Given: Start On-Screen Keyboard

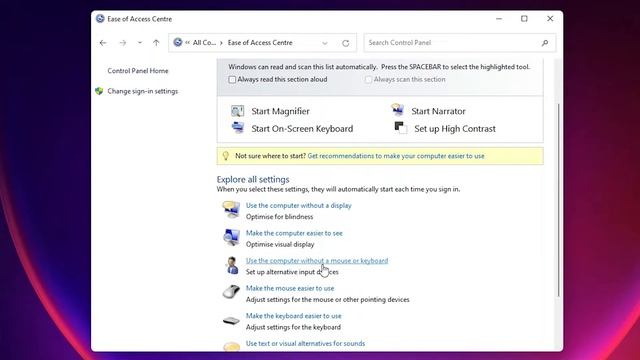Looking at the screenshot, I should 302,129.
